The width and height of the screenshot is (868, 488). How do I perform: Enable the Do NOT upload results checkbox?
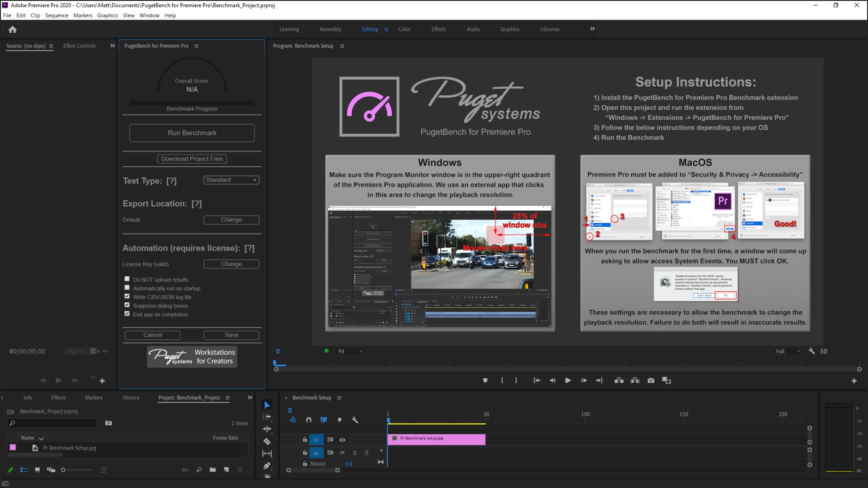127,279
